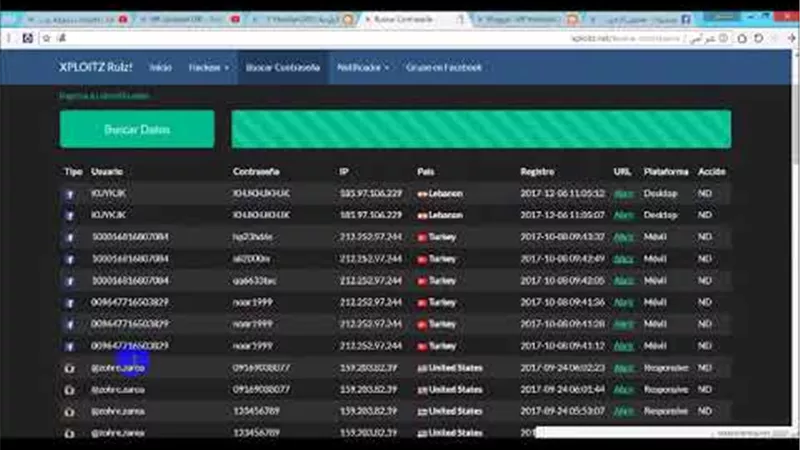Click the green striped progress bar

coord(481,129)
